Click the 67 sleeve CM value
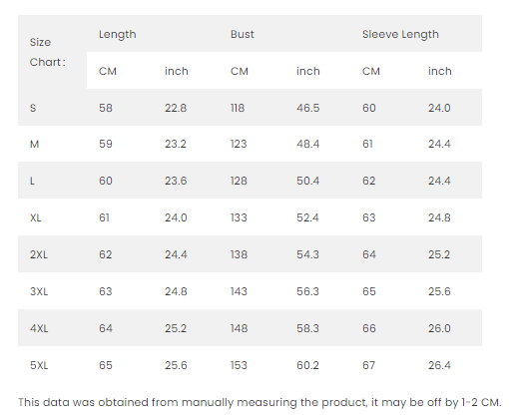Viewport: 523px width, 420px height. (369, 365)
